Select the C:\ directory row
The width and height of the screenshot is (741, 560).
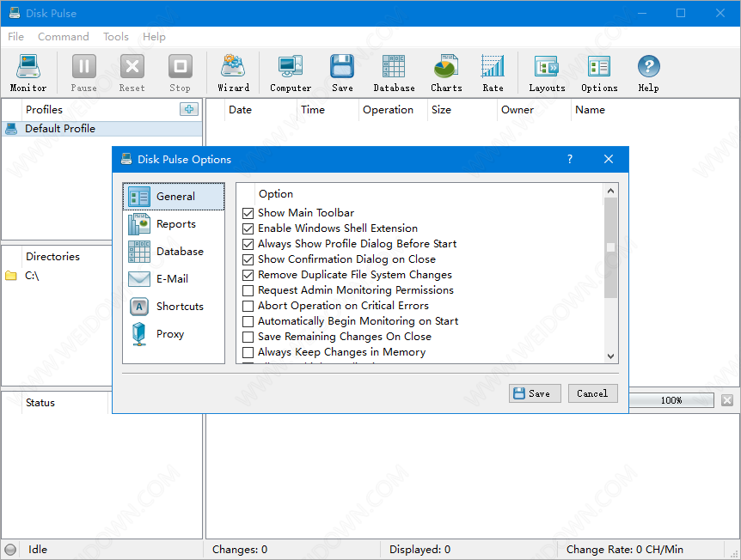[57, 276]
